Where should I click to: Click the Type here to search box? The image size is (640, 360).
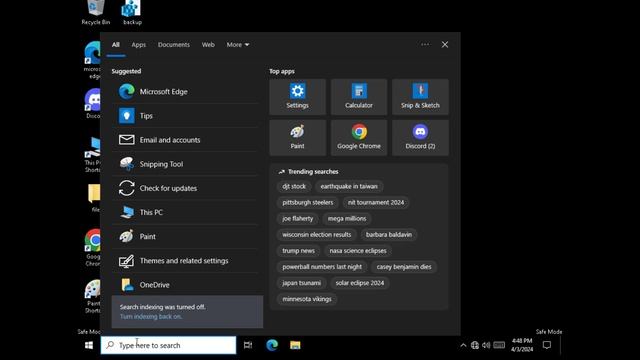point(168,345)
